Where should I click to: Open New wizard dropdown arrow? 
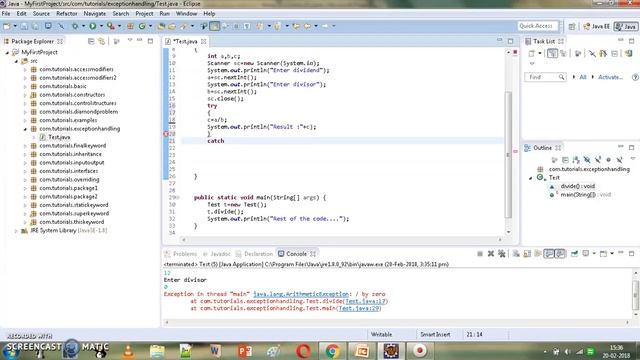tap(15, 26)
